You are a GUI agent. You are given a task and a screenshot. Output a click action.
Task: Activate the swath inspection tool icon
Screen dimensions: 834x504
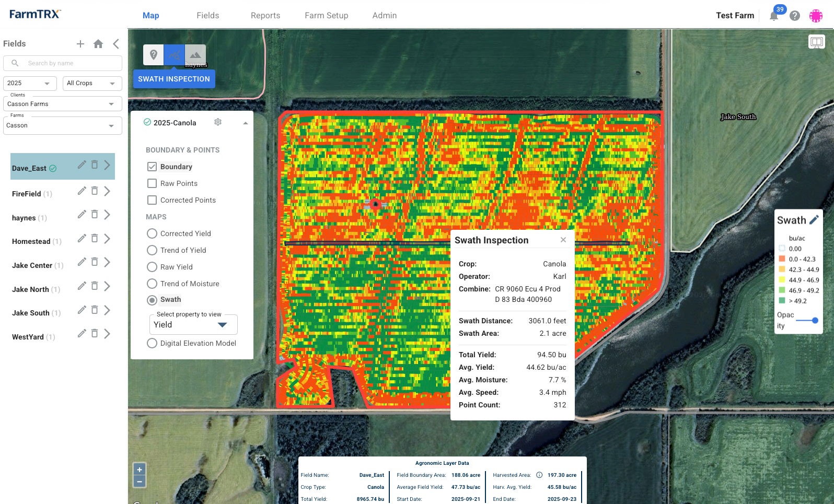tap(175, 55)
